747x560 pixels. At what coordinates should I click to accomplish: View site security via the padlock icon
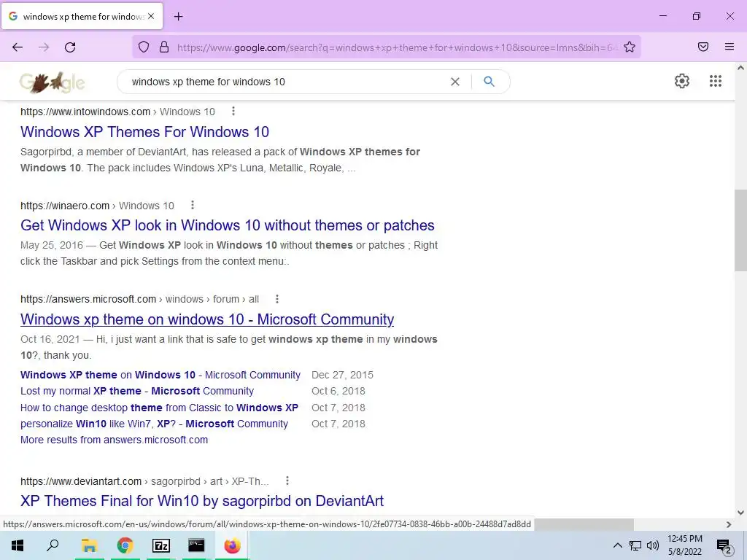pos(164,47)
